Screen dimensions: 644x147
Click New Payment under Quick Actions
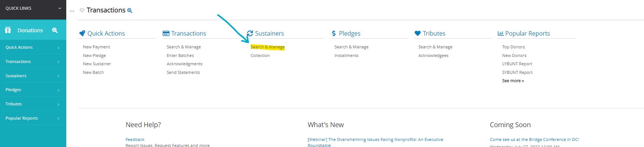click(x=96, y=47)
